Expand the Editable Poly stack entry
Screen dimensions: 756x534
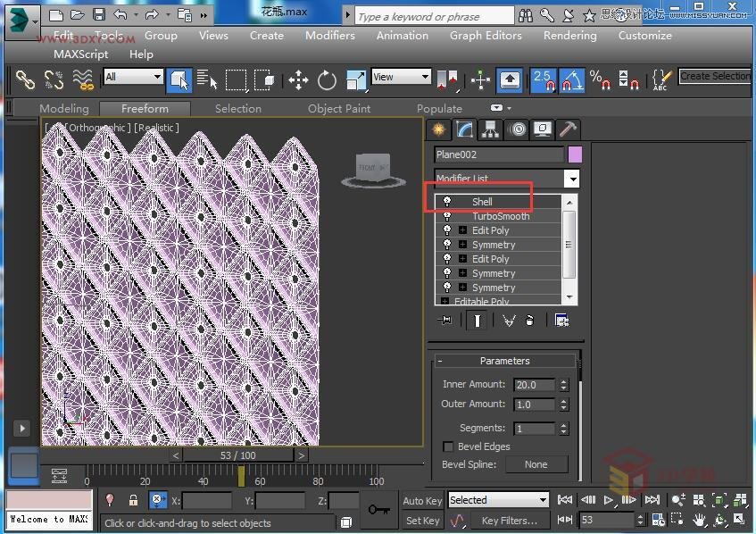click(x=445, y=302)
